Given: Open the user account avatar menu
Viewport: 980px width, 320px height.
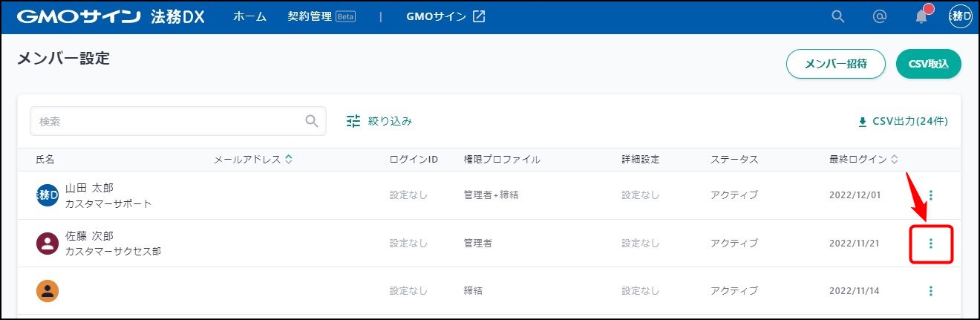Looking at the screenshot, I should pos(961,17).
